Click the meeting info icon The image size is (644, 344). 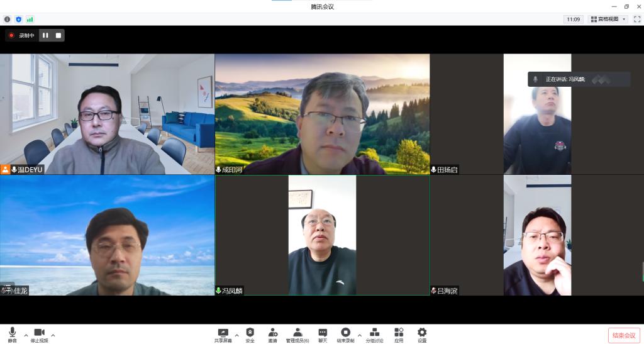[x=8, y=19]
